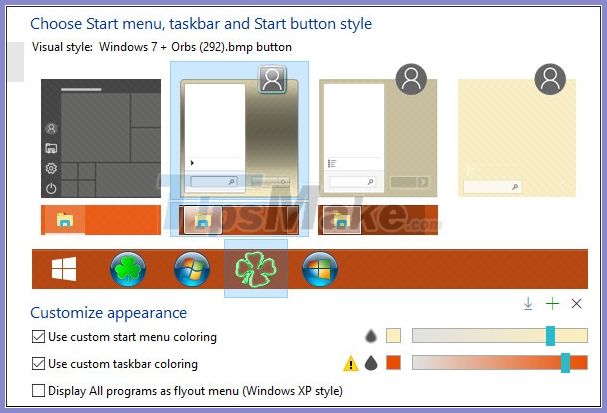This screenshot has width=607, height=413.
Task: Remove the selected start button with X icon
Action: pos(576,304)
